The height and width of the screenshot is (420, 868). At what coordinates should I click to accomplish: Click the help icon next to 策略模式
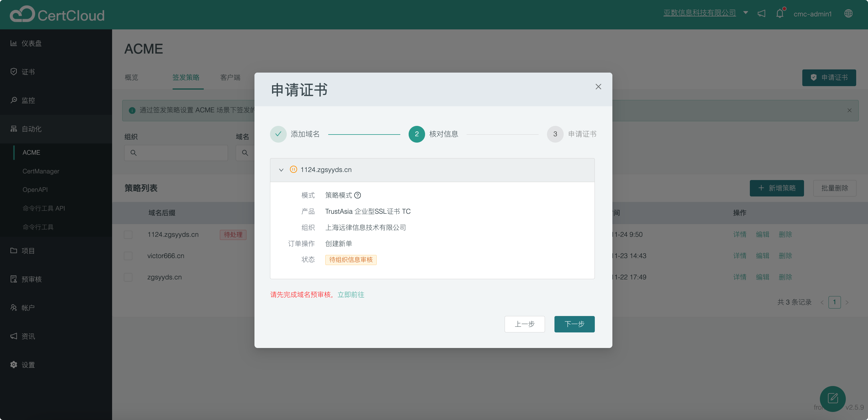[358, 195]
